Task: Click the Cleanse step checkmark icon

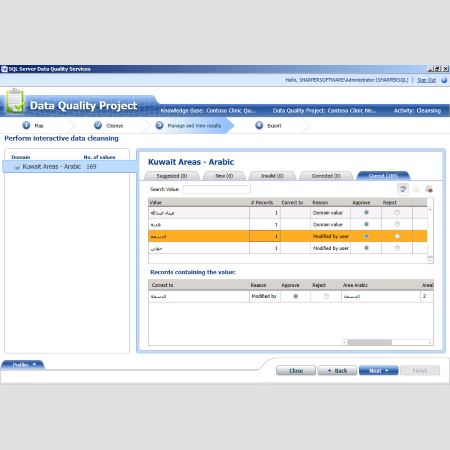Action: pyautogui.click(x=98, y=125)
